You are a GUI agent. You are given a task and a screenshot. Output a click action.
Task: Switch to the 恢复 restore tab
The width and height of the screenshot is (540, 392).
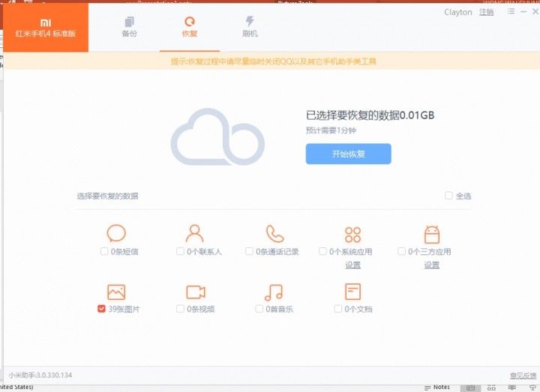(x=190, y=27)
